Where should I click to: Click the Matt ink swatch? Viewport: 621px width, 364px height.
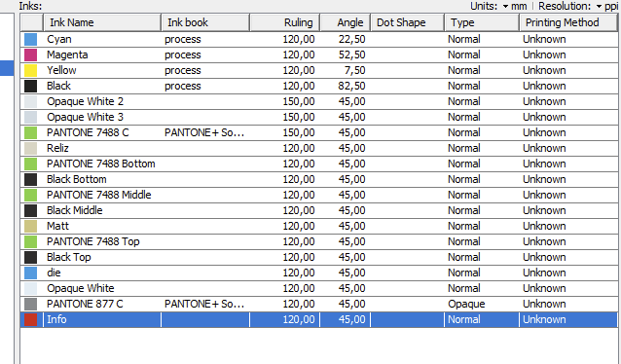pyautogui.click(x=30, y=226)
